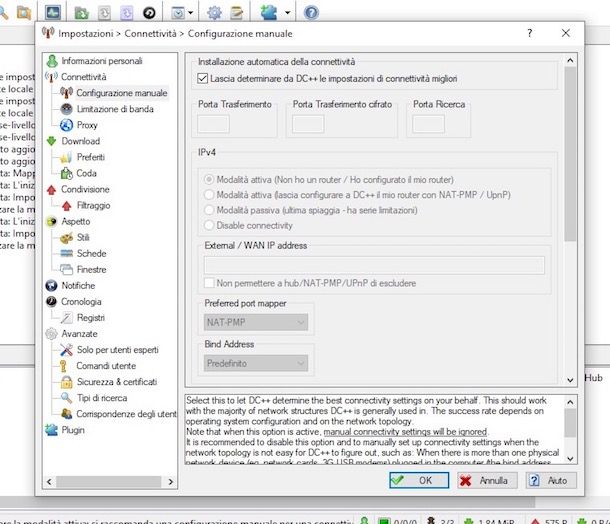Click the Porta Trasferimento cifrato field
Viewport: 610px width, 524px height.
coord(308,124)
